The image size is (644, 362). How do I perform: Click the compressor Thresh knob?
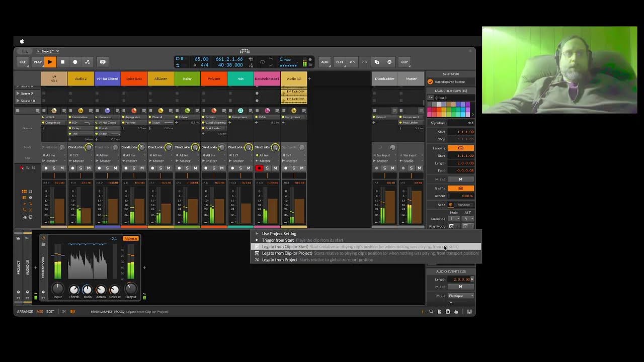coord(74,289)
